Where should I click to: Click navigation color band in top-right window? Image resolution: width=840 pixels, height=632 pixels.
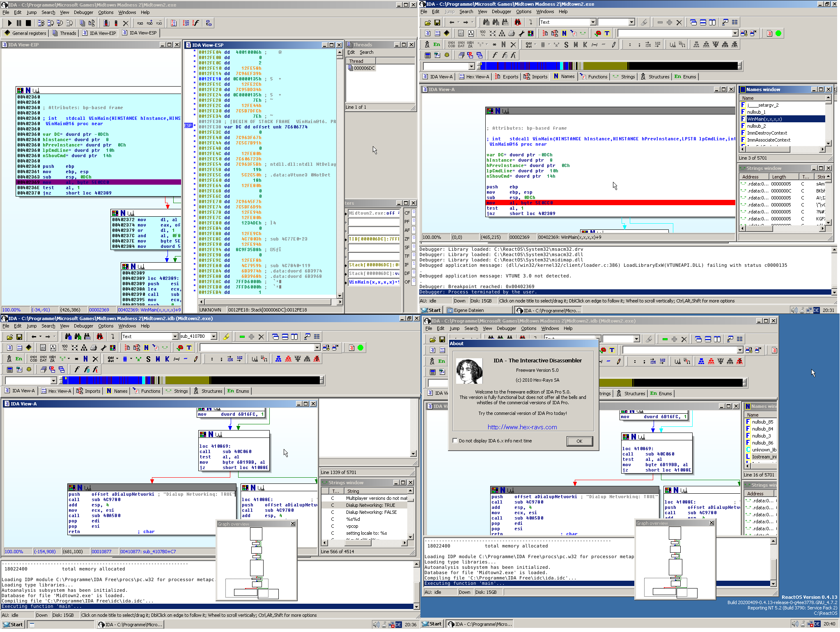(609, 66)
